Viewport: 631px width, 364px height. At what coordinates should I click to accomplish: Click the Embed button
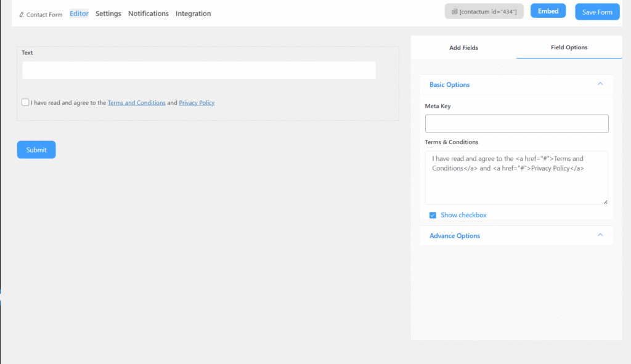click(548, 11)
